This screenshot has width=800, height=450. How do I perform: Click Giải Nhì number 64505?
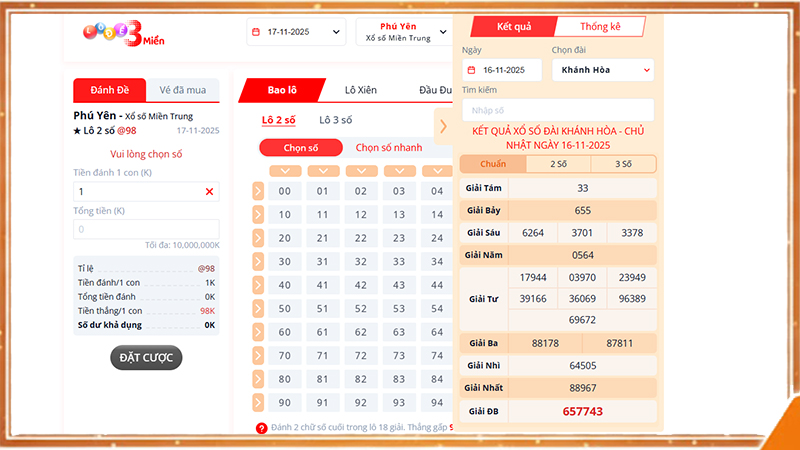tap(583, 366)
